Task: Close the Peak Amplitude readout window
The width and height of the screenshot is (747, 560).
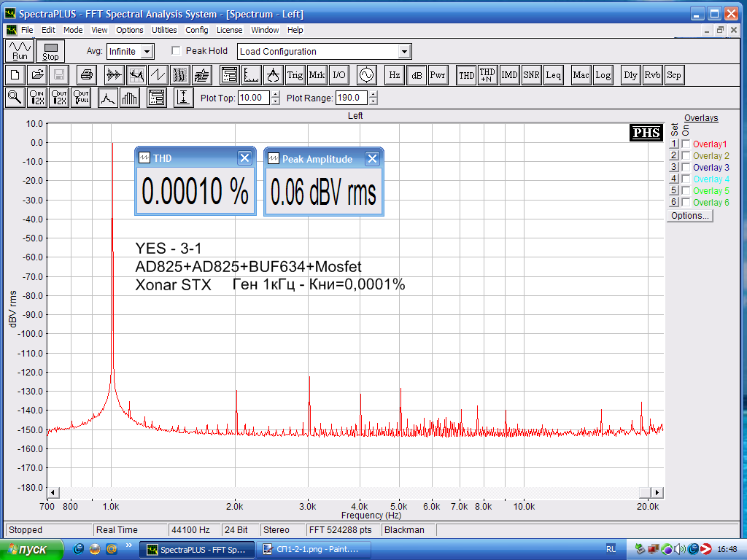Action: [x=372, y=159]
